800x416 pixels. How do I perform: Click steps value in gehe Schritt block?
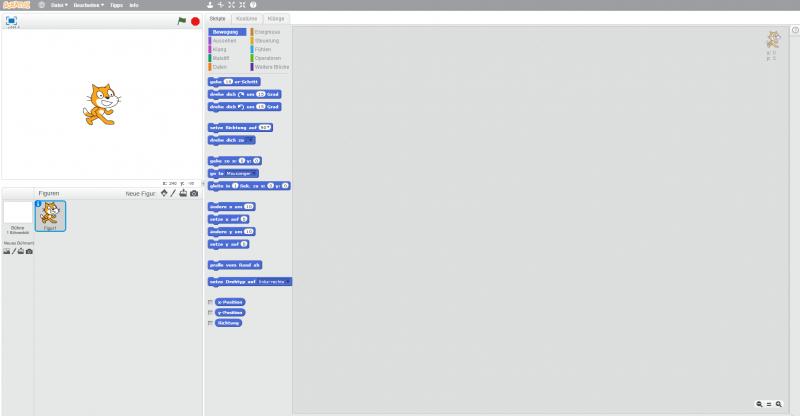point(228,82)
